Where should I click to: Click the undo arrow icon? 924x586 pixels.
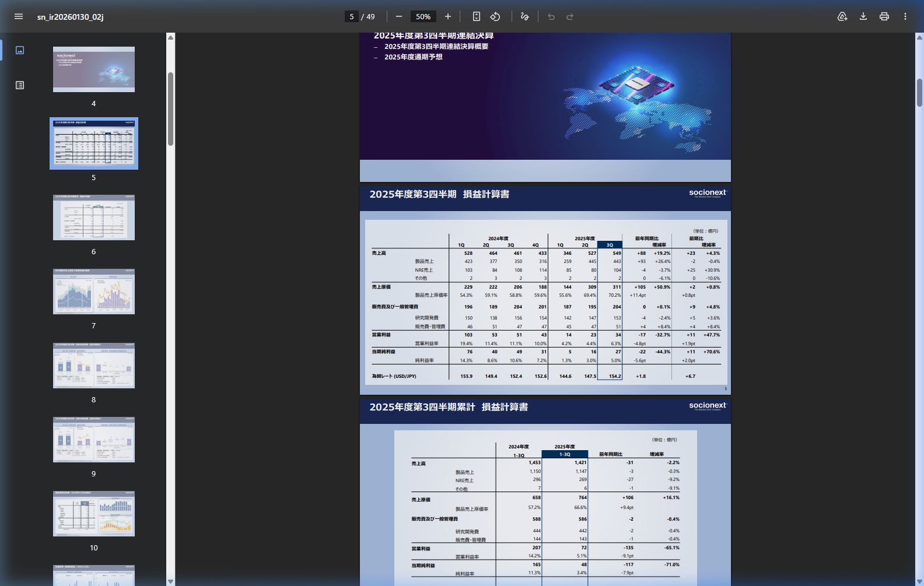point(551,16)
